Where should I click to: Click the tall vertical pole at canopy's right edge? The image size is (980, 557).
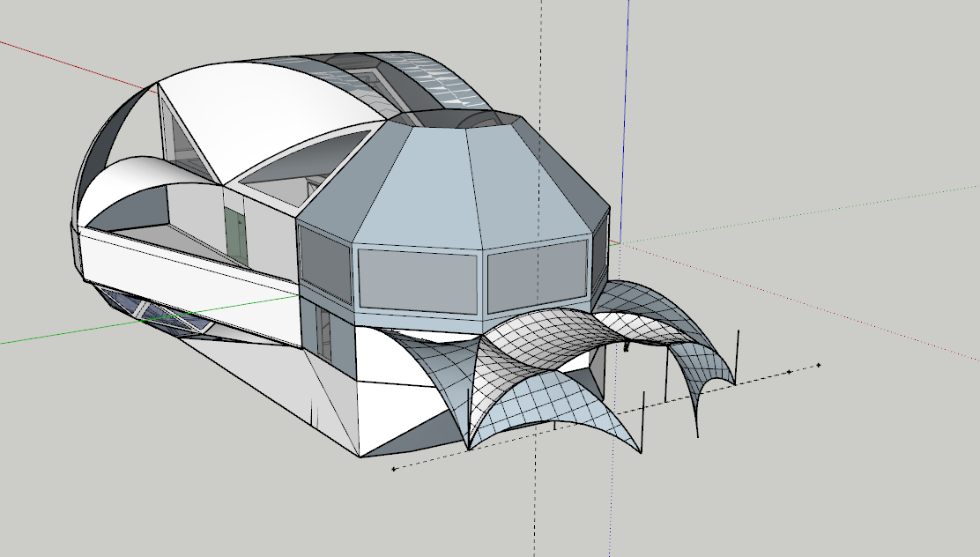pos(738,357)
